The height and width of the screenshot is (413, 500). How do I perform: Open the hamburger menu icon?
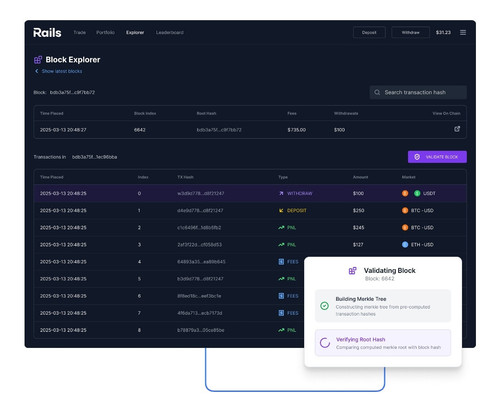(x=463, y=32)
